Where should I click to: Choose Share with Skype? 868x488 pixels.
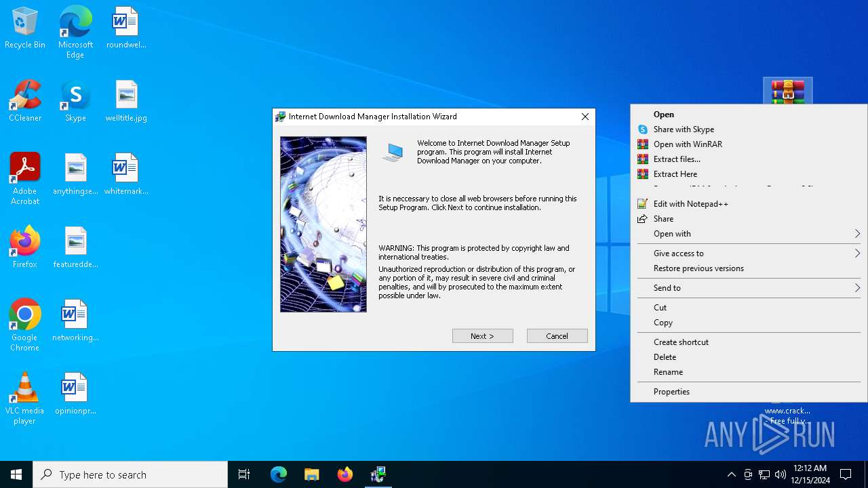(749, 129)
